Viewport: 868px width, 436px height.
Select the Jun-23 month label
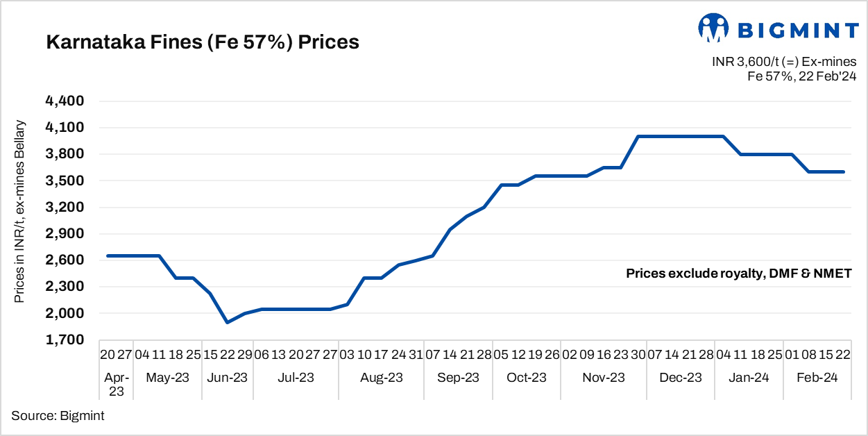pos(228,378)
